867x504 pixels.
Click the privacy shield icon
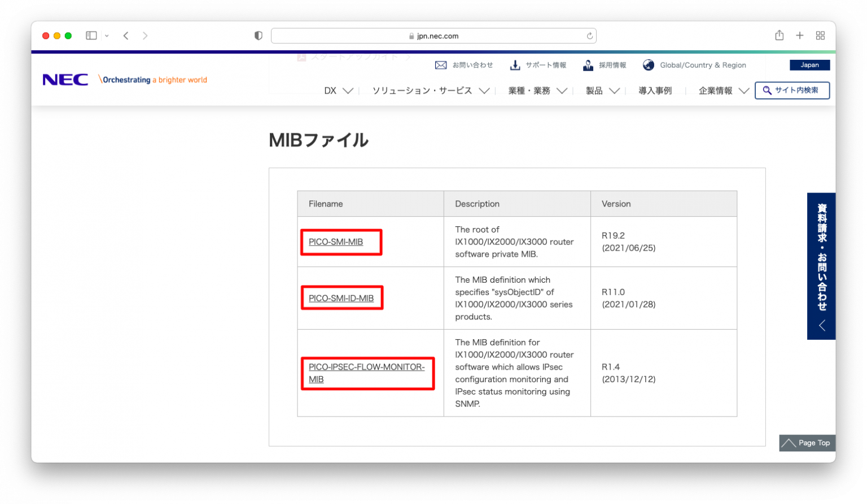click(x=258, y=35)
